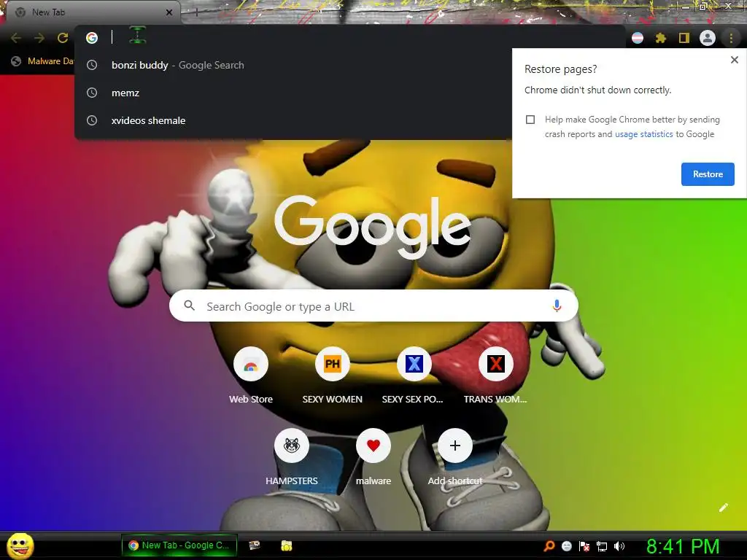Screen dimensions: 747x560
Task: Start voice search with the microphone icon
Action: pyautogui.click(x=557, y=306)
